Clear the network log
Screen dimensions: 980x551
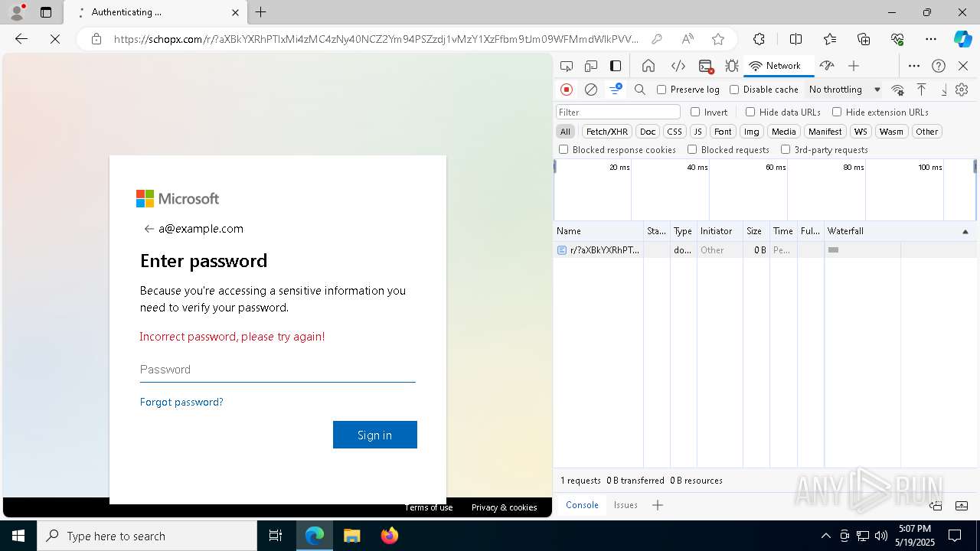[591, 90]
